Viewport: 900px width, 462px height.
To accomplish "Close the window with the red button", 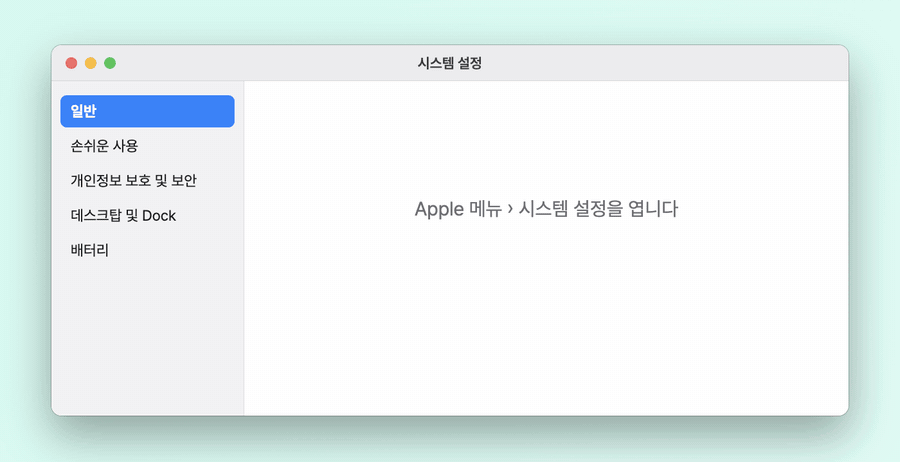I will click(x=71, y=63).
